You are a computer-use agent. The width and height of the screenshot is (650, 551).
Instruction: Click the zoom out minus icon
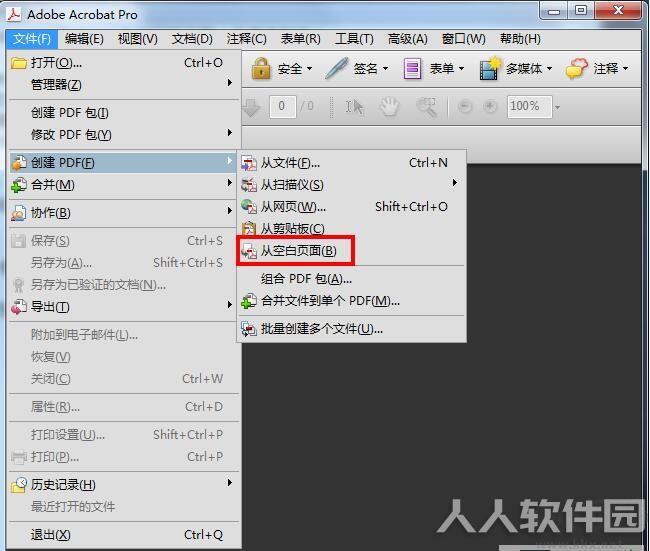465,107
